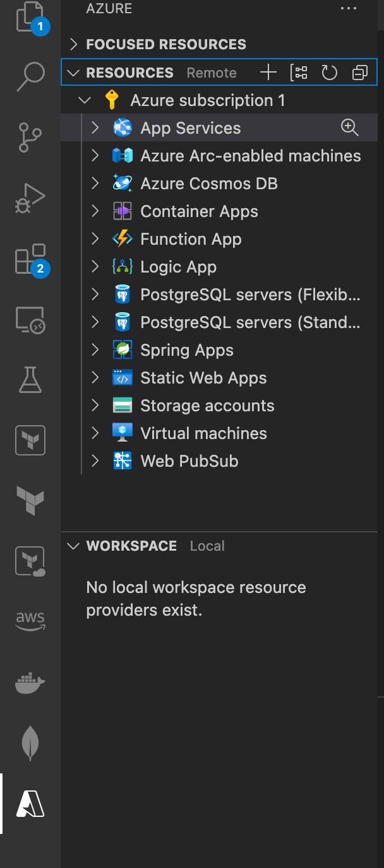Click the Web PubSub icon
384x868 pixels.
pos(123,461)
